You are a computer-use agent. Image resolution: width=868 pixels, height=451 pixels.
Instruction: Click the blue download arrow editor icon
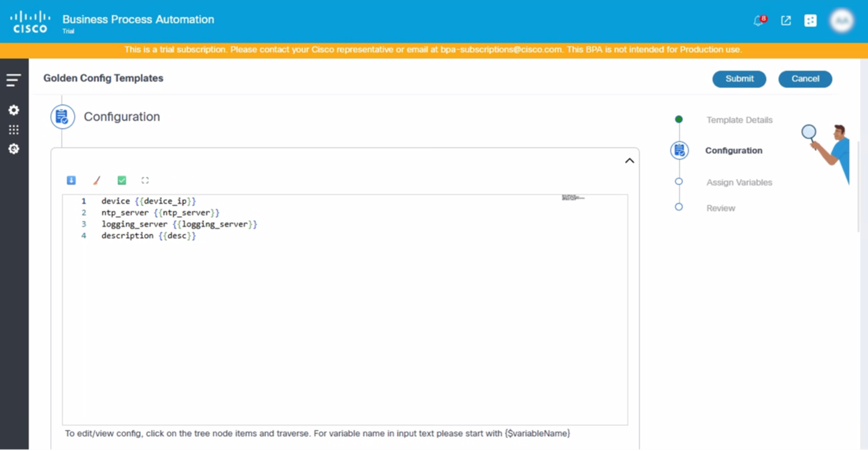click(x=71, y=180)
